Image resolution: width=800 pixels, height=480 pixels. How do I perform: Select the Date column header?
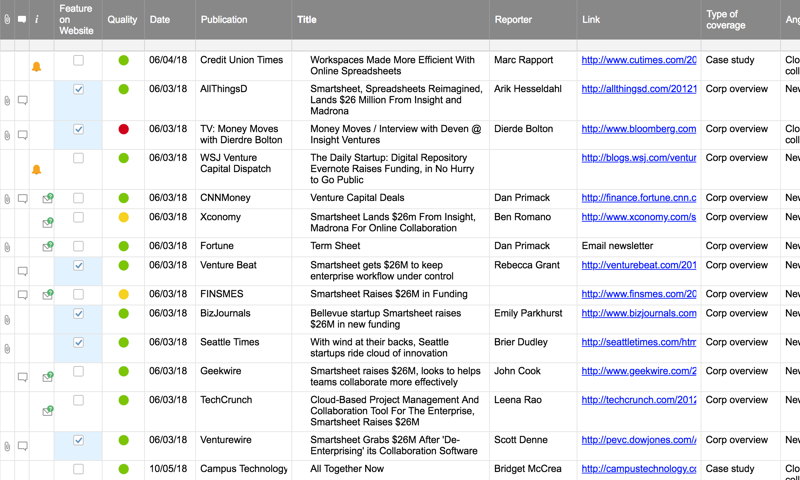170,19
